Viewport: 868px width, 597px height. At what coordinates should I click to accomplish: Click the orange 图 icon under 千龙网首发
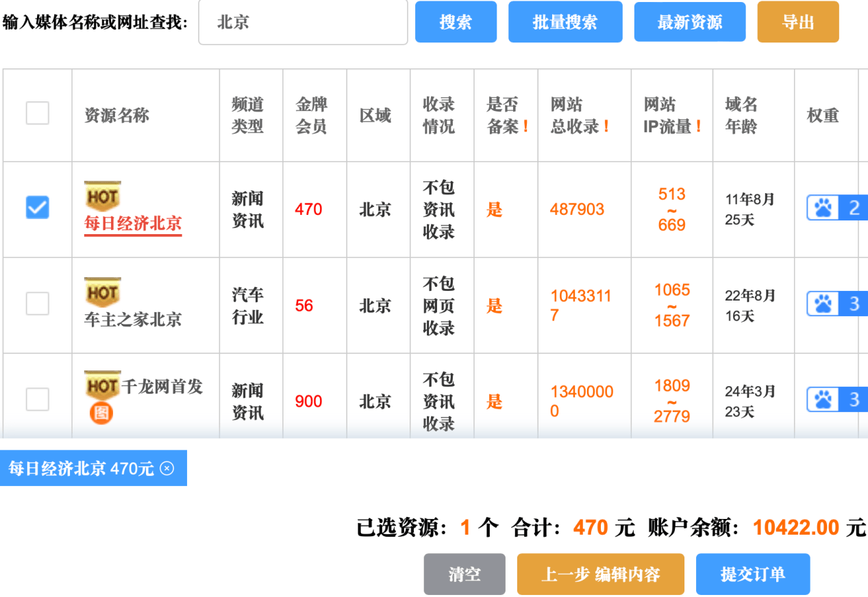[101, 413]
